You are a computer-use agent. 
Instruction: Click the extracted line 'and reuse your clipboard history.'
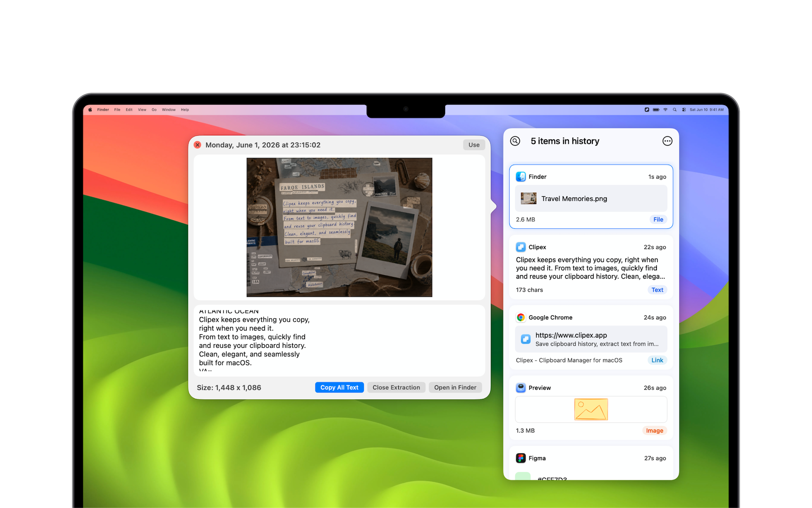[252, 346]
